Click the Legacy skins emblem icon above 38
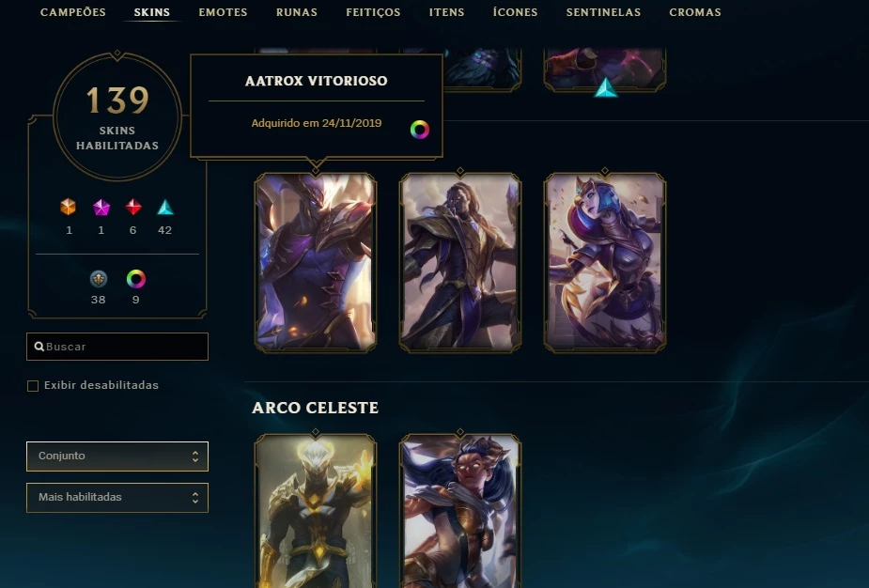Screen dimensions: 869x588 coord(99,279)
